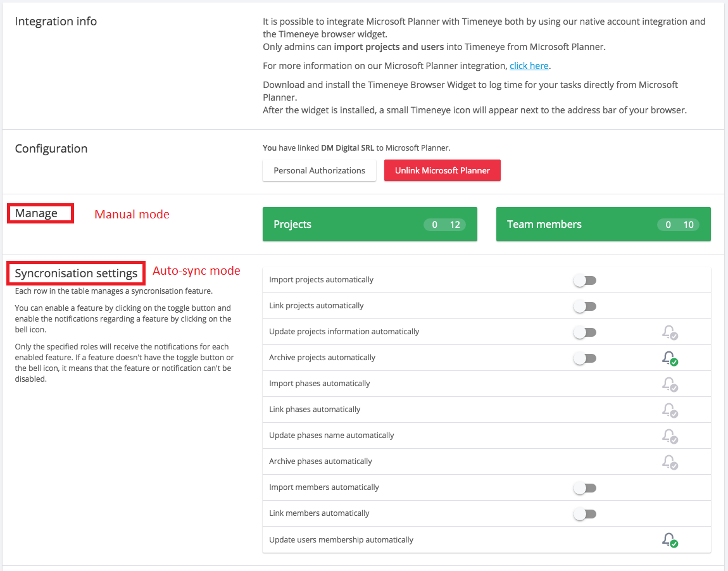Click the 'Manage' section heading
The width and height of the screenshot is (728, 571).
(36, 213)
